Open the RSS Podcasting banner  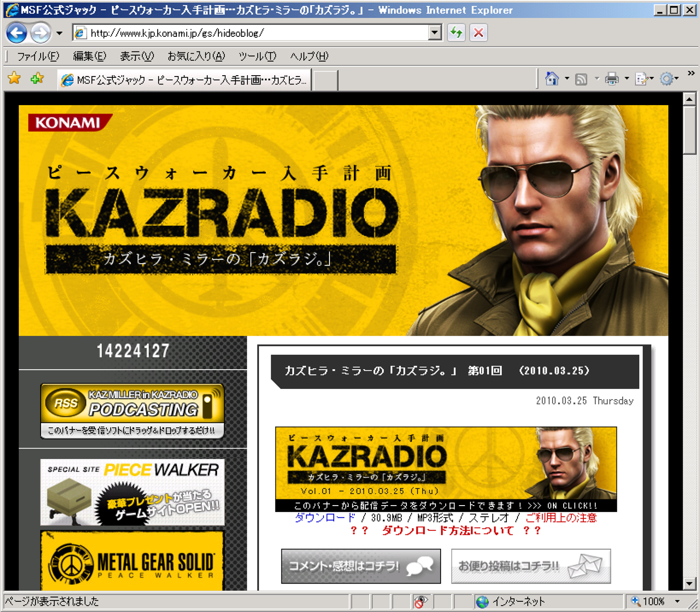133,411
